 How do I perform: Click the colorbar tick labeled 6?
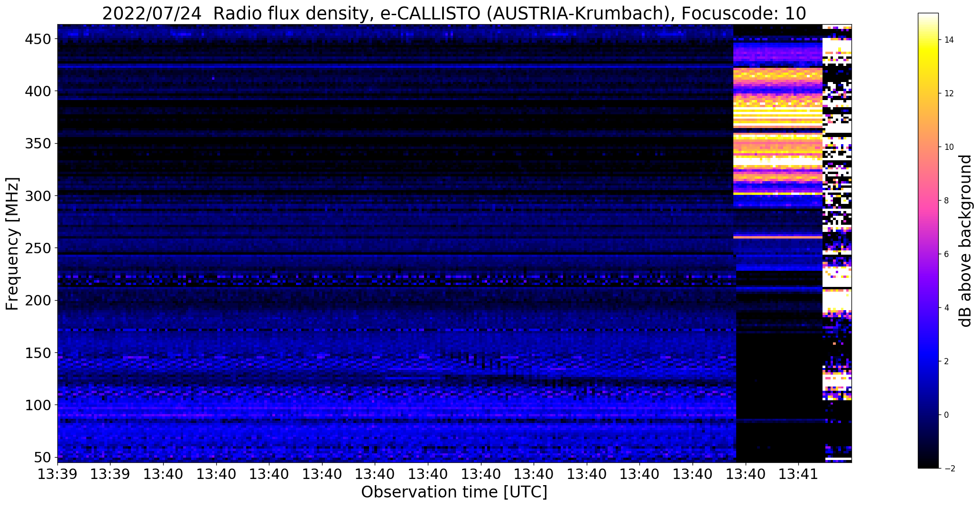947,254
